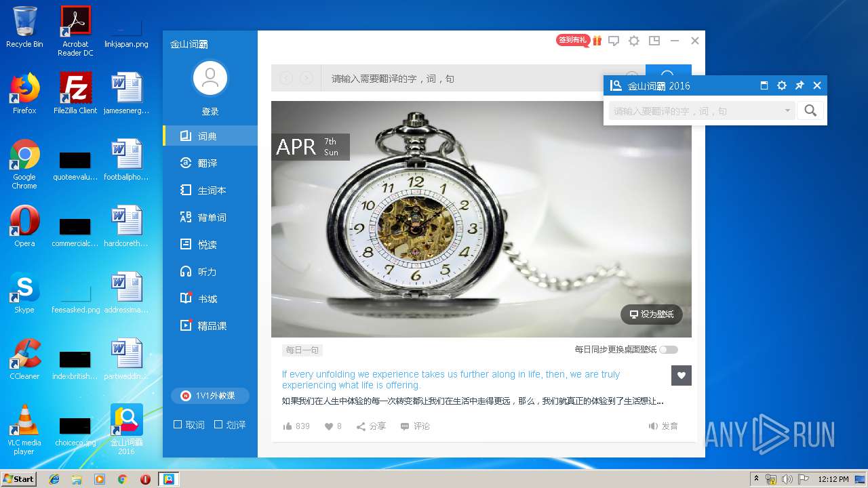Open the 听力 listening section
Image resolution: width=868 pixels, height=488 pixels.
click(210, 272)
